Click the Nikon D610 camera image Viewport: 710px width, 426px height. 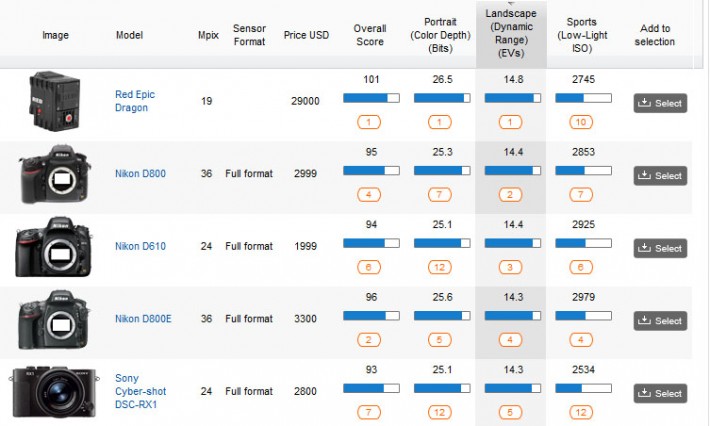click(x=53, y=247)
